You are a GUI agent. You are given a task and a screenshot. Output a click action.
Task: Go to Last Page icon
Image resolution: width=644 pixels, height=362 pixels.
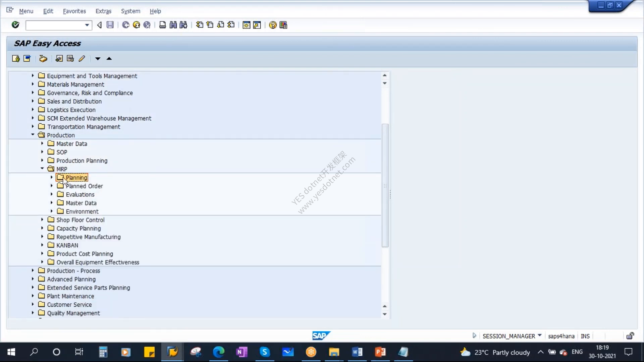pyautogui.click(x=231, y=25)
